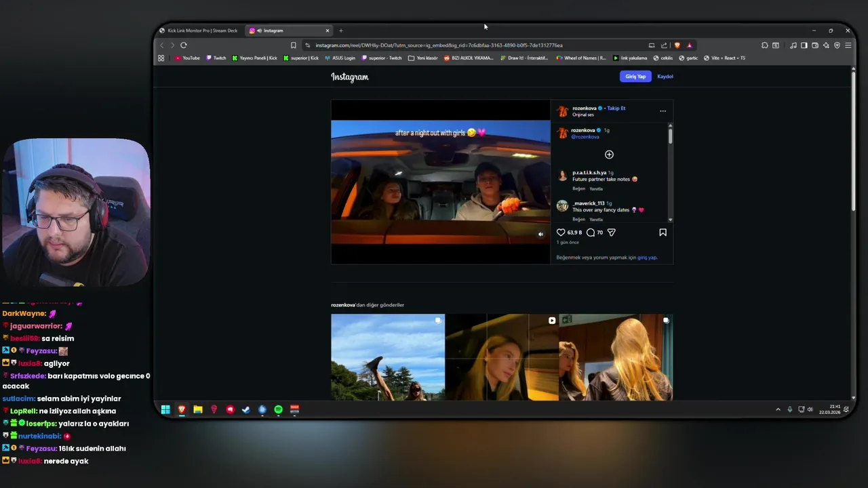Image resolution: width=868 pixels, height=488 pixels.
Task: Open the ASUS Login bookmark
Action: click(339, 58)
